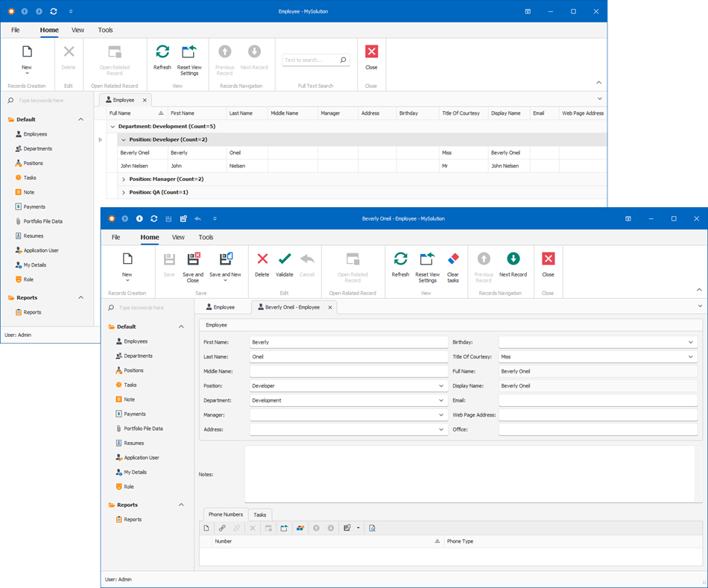Viewport: 708px width, 588px height.
Task: Open Resumes in the Employee list window navigation
Action: (29, 235)
